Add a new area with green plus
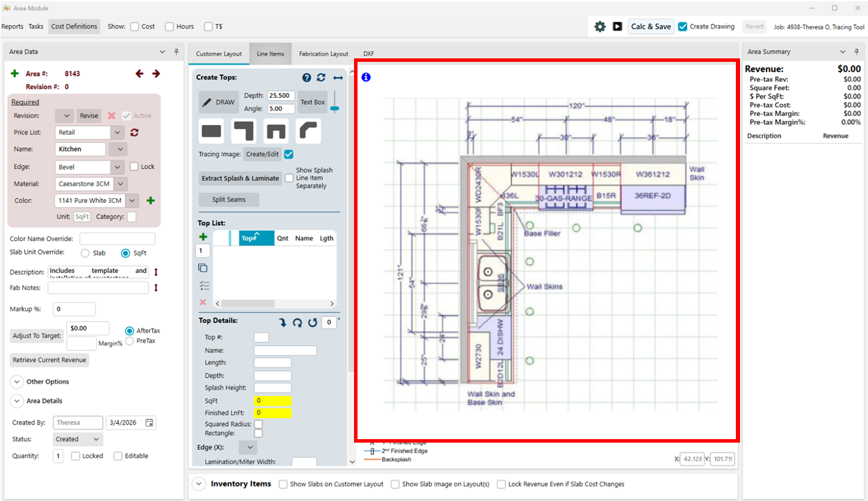868x501 pixels. [15, 74]
